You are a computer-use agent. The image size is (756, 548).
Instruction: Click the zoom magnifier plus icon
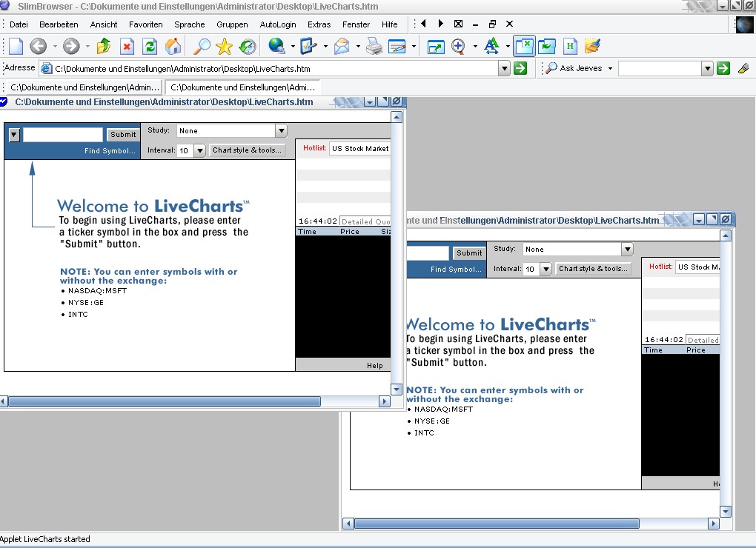coord(459,46)
